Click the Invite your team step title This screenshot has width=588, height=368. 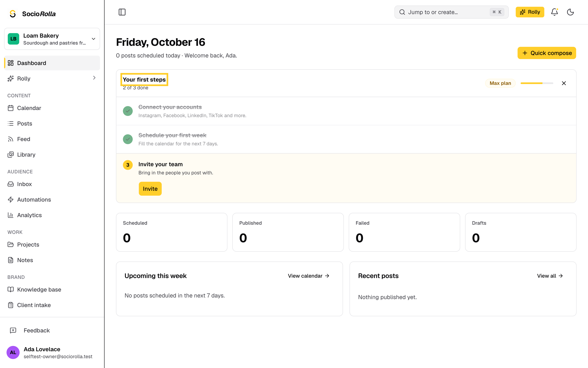161,164
